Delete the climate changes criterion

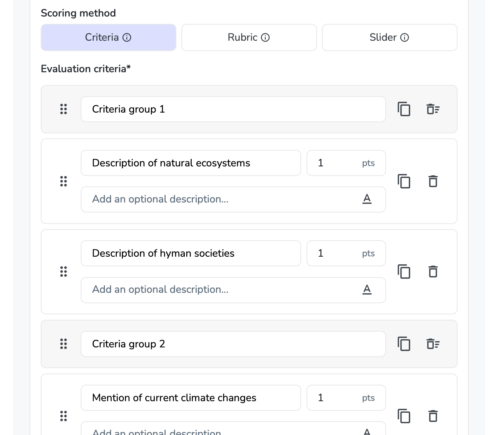coord(433,416)
